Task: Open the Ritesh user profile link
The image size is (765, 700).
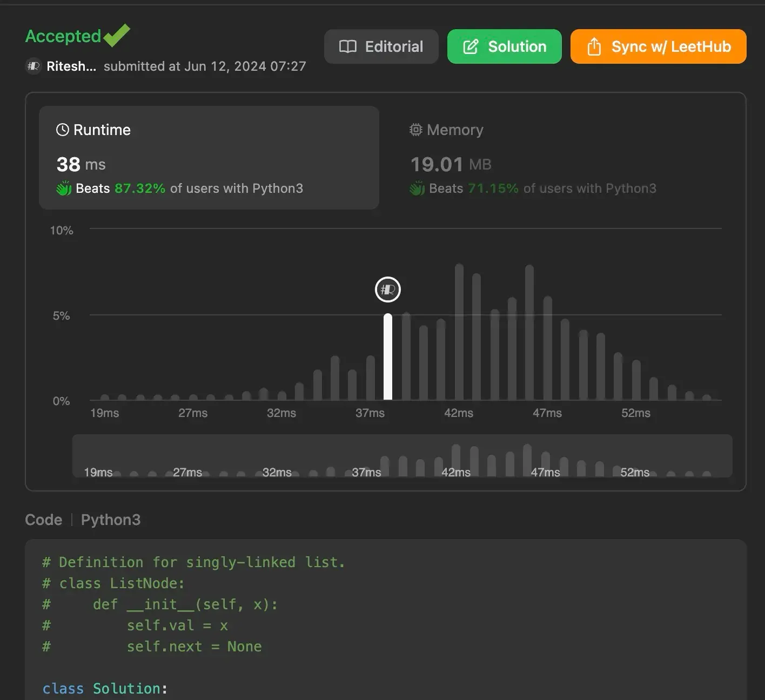Action: (71, 66)
